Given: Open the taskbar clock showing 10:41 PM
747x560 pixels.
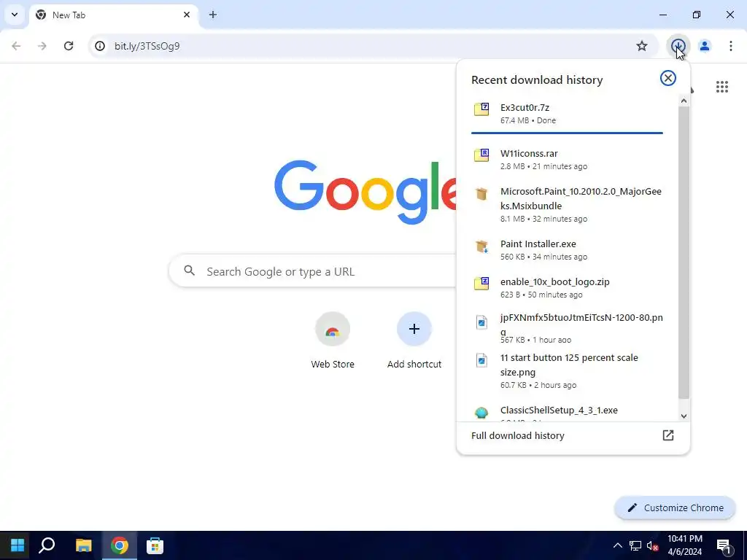Looking at the screenshot, I should tap(684, 545).
